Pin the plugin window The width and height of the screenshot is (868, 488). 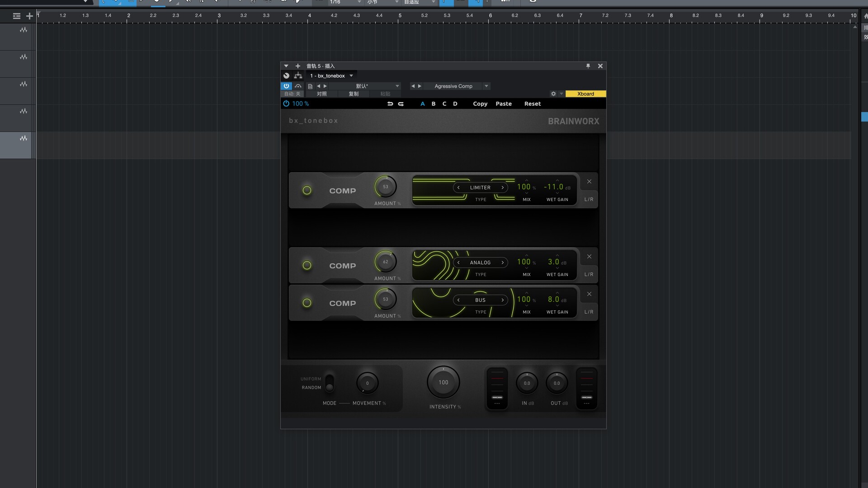(588, 66)
